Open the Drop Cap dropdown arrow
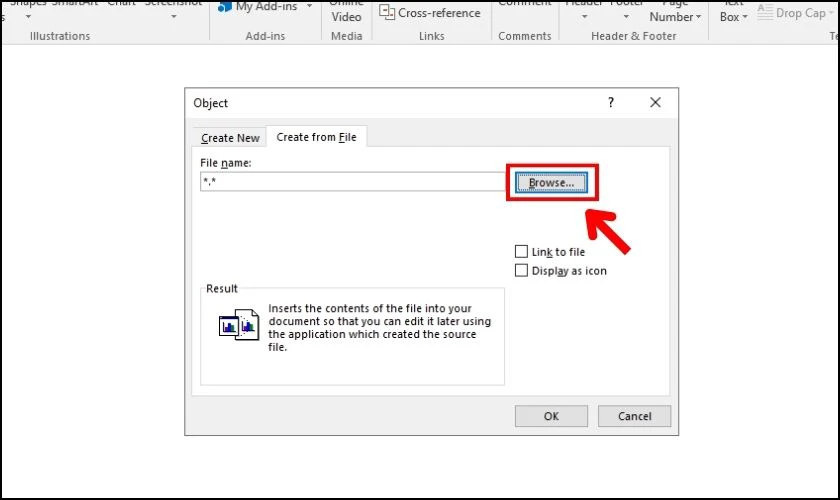Image resolution: width=840 pixels, height=500 pixels. (x=831, y=13)
